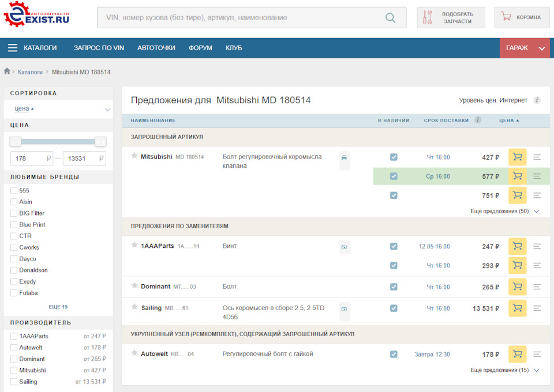The image size is (554, 392).
Task: Check the Donaldson brand checkbox
Action: (14, 270)
